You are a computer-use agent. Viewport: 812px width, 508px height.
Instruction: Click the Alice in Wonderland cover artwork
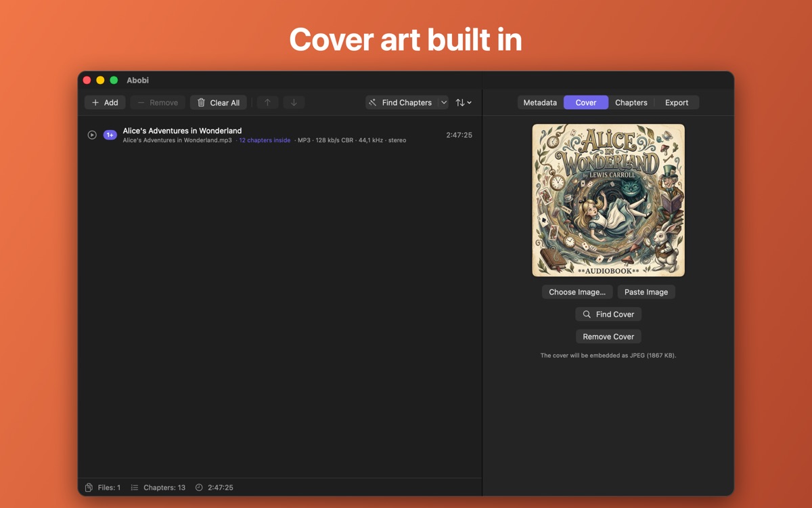click(608, 200)
